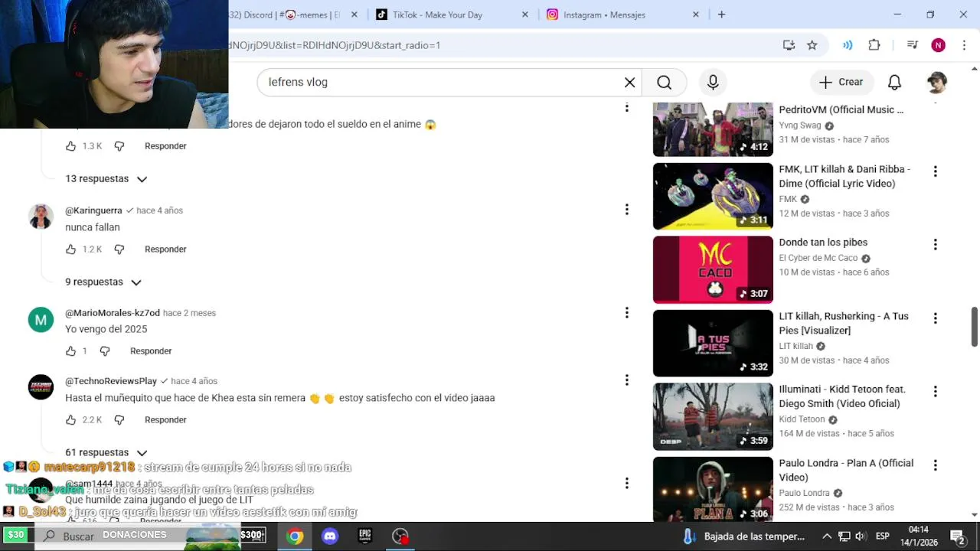Click install app icon in address bar
The height and width of the screenshot is (551, 980).
(x=789, y=45)
